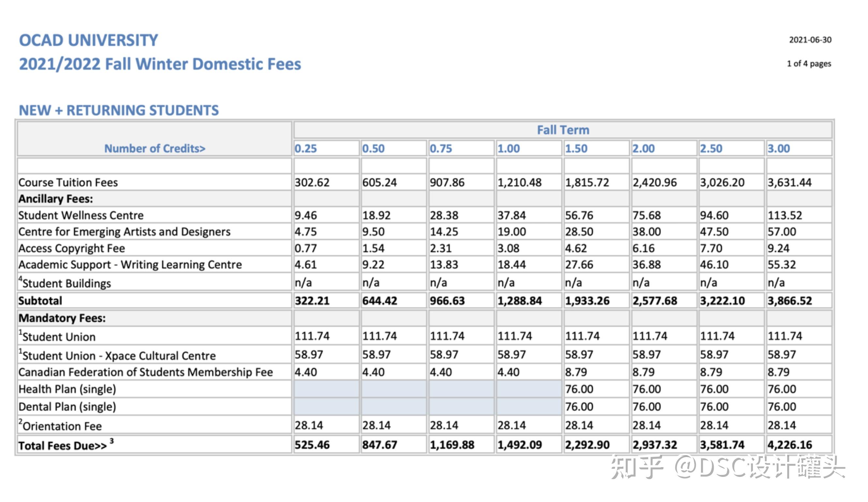
Task: Click the Access Copyright Fee row label
Action: point(72,248)
